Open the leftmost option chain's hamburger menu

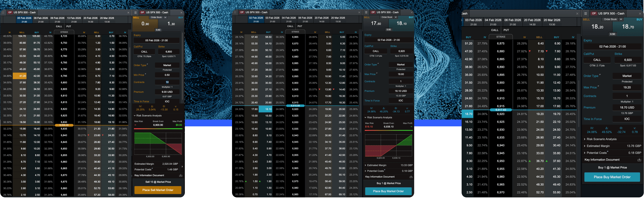(x=3, y=13)
